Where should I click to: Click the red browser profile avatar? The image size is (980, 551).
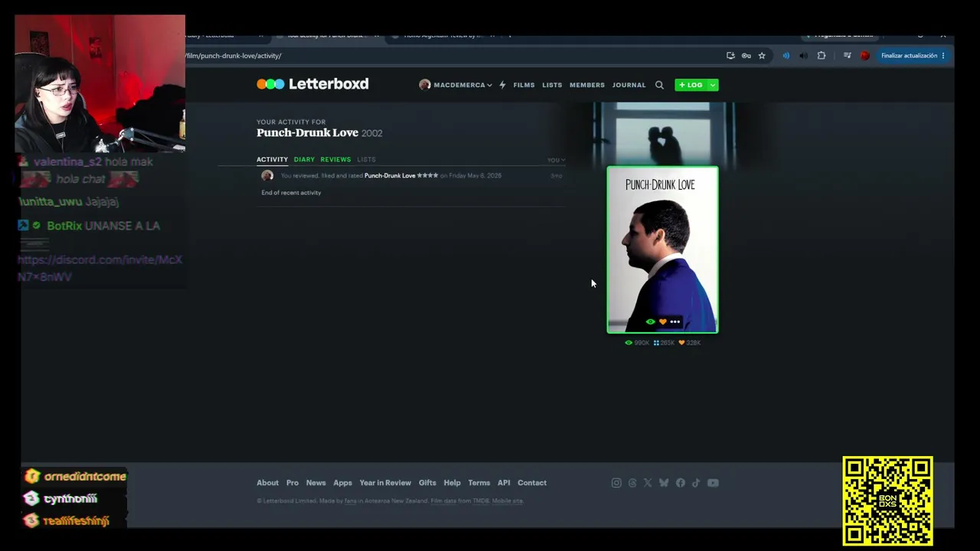(x=865, y=56)
